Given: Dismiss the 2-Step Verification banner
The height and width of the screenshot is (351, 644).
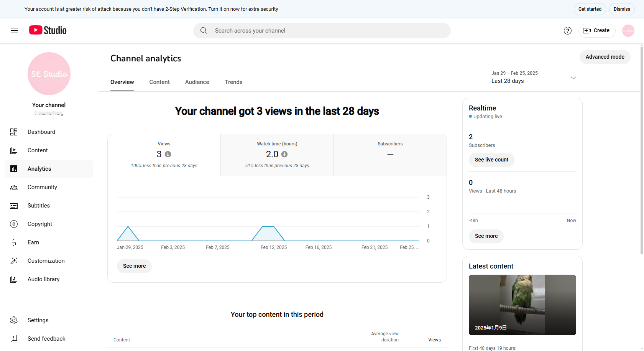Looking at the screenshot, I should coord(621,9).
